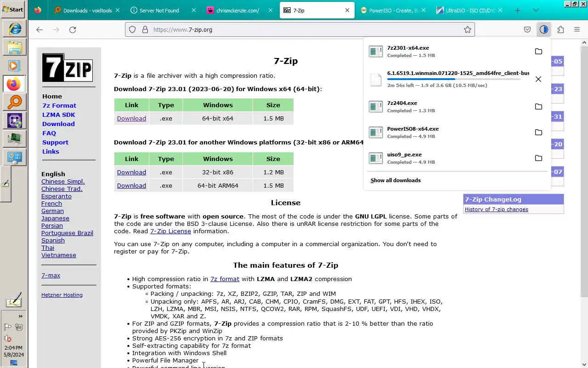Click the Show desktop button
588x368 pixels.
13,363
